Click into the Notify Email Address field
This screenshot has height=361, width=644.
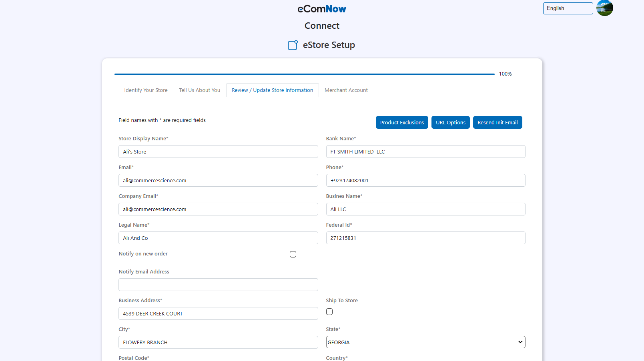pyautogui.click(x=218, y=285)
